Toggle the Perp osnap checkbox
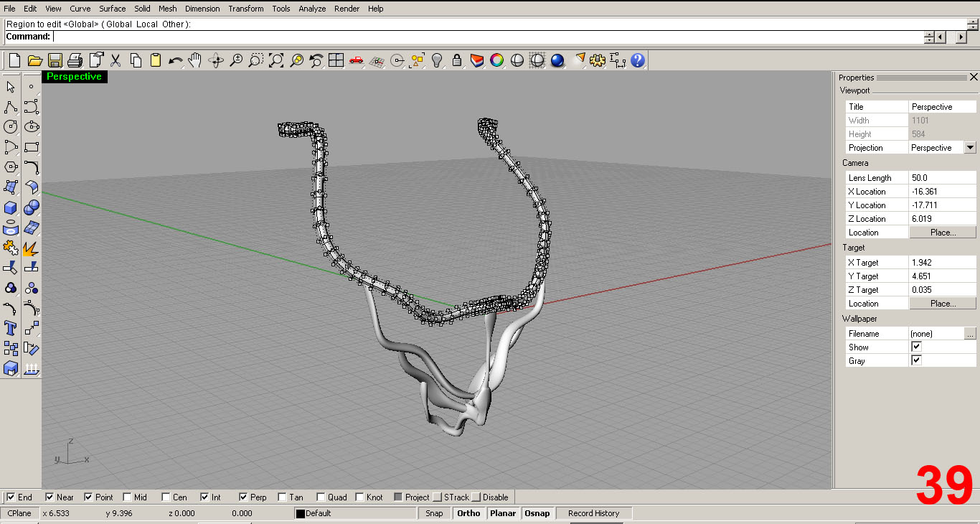This screenshot has width=980, height=524. click(x=243, y=497)
